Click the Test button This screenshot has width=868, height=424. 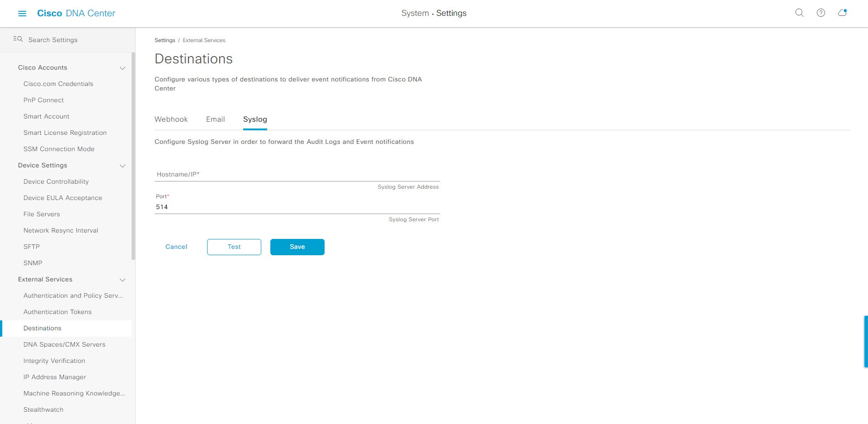(234, 247)
